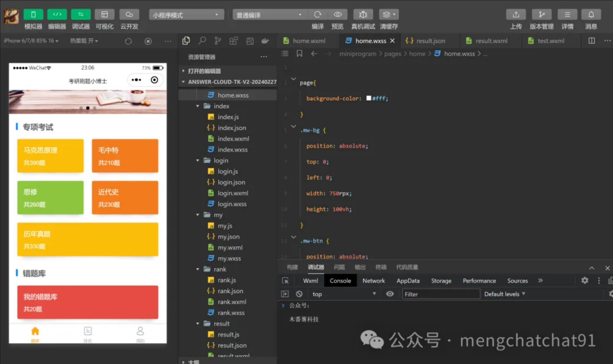Click the 真机调试 debug bug icon
Image resolution: width=613 pixels, height=364 pixels.
(363, 15)
